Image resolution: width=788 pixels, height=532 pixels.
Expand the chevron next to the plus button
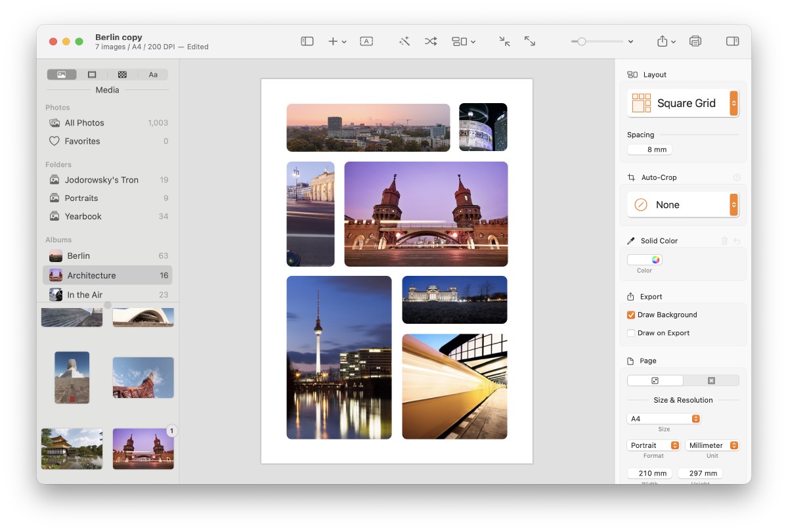point(344,42)
